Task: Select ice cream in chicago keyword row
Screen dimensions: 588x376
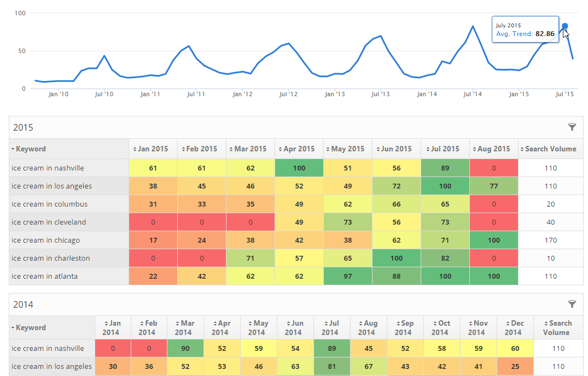Action: click(45, 240)
